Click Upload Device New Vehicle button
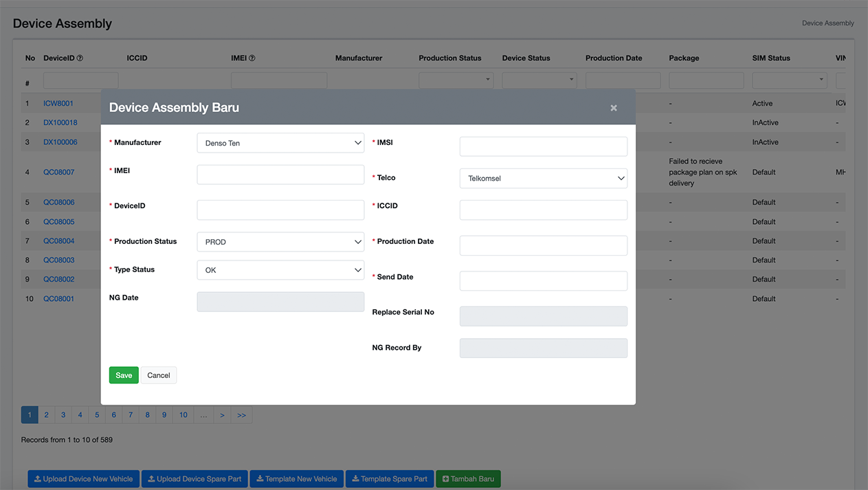Screen dimensions: 868x490 point(84,479)
